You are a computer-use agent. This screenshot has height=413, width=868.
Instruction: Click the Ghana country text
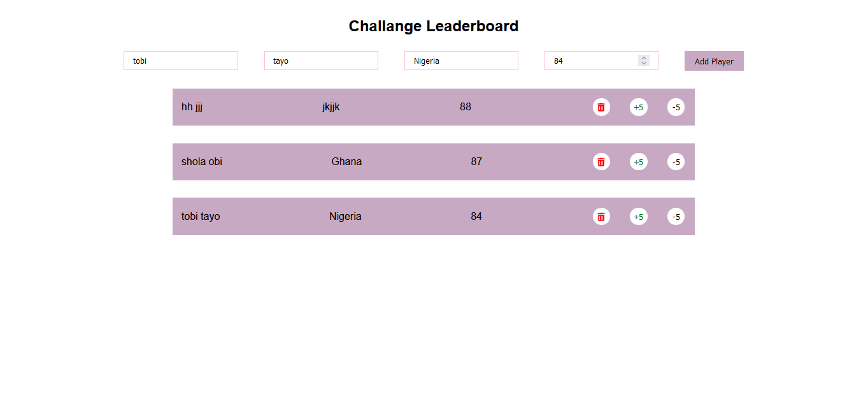click(x=346, y=162)
